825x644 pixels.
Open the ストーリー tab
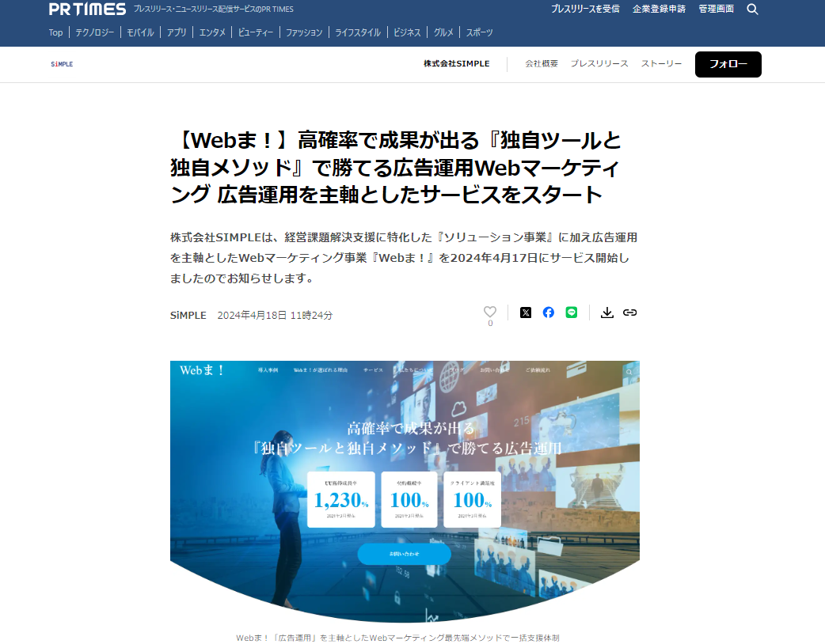(661, 63)
